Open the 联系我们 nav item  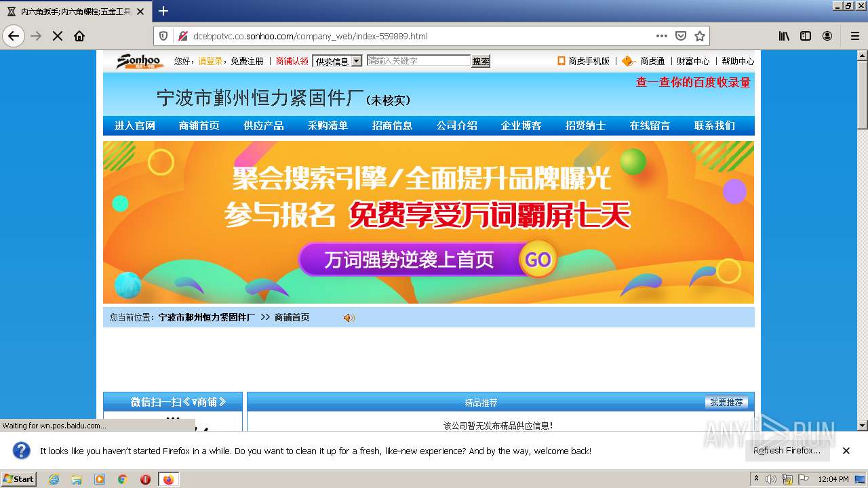pyautogui.click(x=715, y=125)
